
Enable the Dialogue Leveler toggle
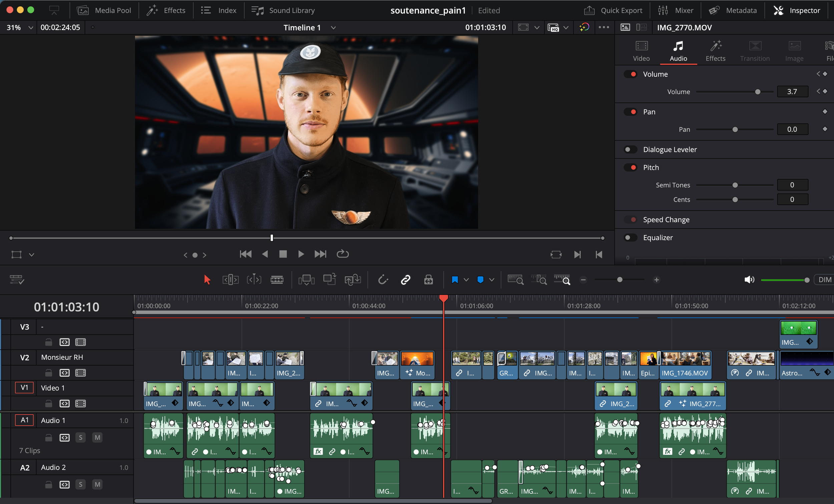tap(631, 150)
